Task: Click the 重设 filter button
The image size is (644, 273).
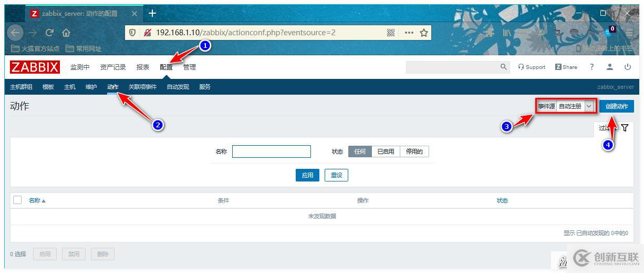Action: [336, 175]
